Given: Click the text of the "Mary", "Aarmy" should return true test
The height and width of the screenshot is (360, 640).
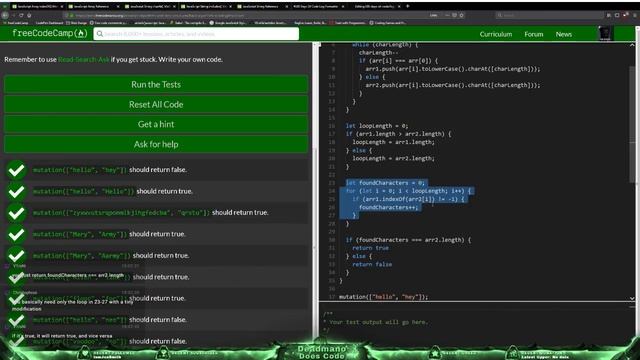Looking at the screenshot, I should (x=111, y=256).
